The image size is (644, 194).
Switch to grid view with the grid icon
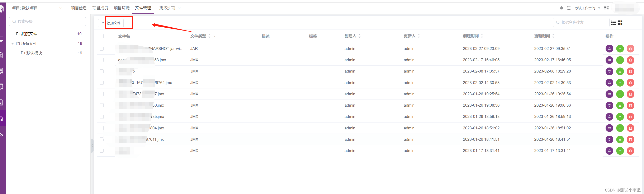(620, 23)
